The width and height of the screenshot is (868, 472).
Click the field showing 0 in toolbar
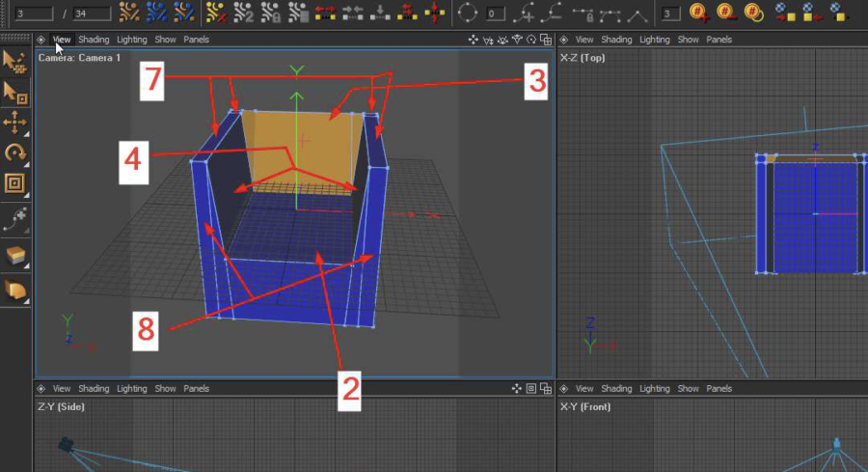click(495, 14)
